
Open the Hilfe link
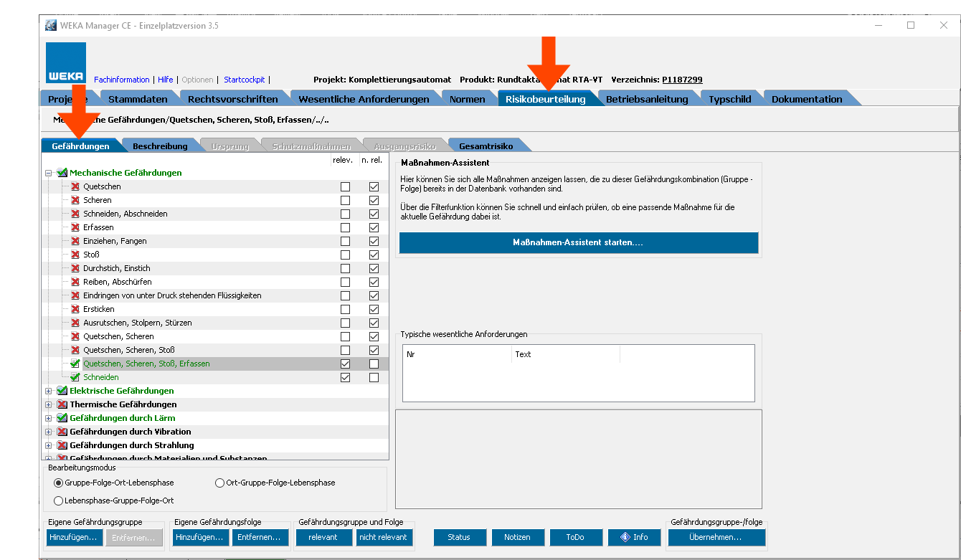(165, 80)
